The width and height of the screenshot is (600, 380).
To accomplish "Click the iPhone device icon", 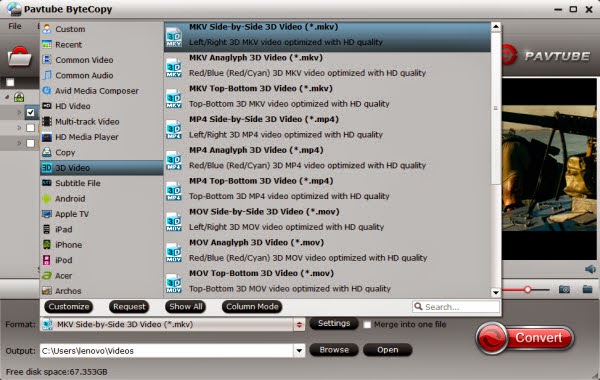I will pyautogui.click(x=47, y=245).
